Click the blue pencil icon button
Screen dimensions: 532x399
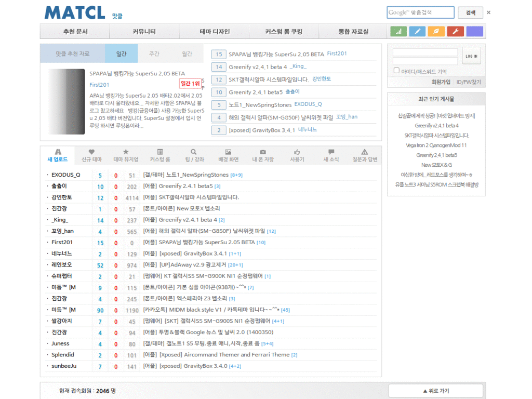[x=417, y=32]
